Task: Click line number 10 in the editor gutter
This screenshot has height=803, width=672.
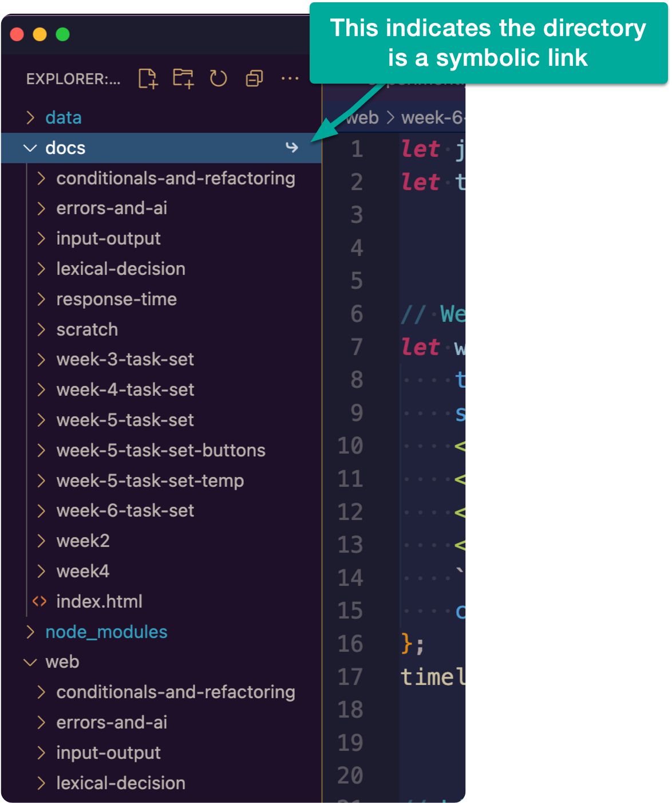Action: [x=350, y=446]
